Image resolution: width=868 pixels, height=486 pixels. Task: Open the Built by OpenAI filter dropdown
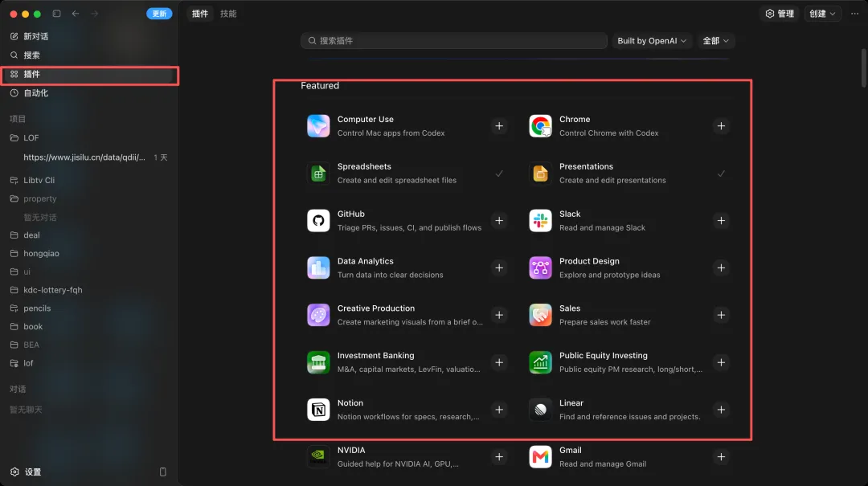pos(652,41)
